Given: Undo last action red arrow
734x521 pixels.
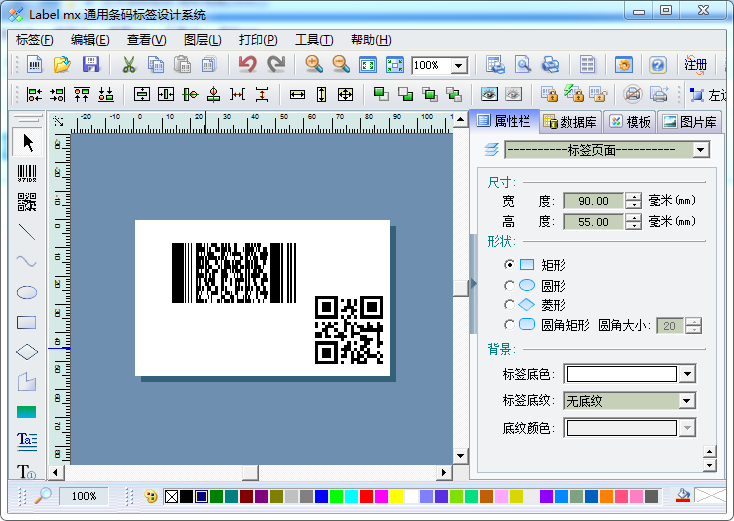Looking at the screenshot, I should coord(248,65).
